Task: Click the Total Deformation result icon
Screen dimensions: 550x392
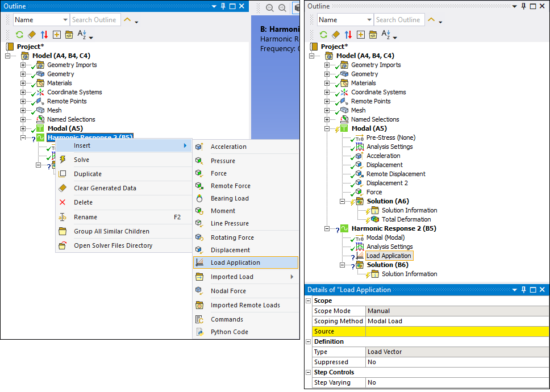Action: pyautogui.click(x=375, y=219)
